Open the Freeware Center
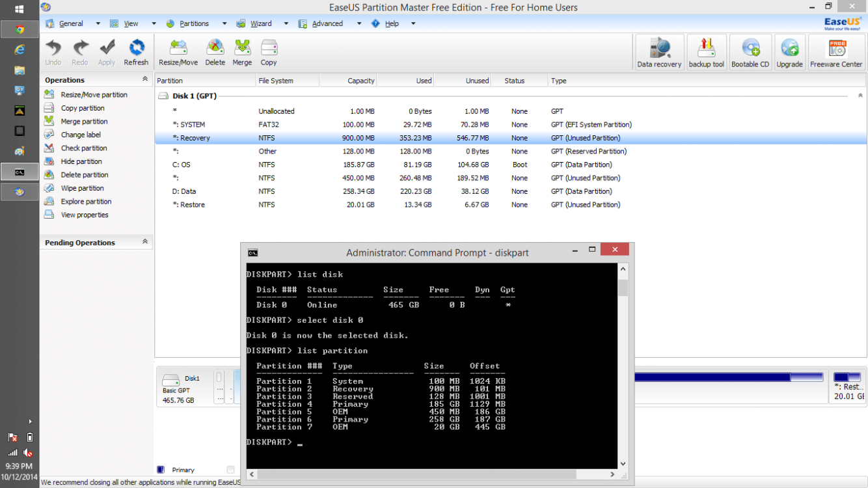The height and width of the screenshot is (488, 868). click(x=836, y=52)
